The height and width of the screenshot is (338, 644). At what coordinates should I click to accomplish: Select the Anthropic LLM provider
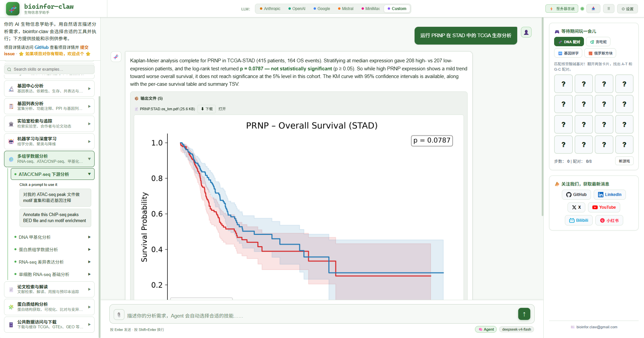[270, 9]
